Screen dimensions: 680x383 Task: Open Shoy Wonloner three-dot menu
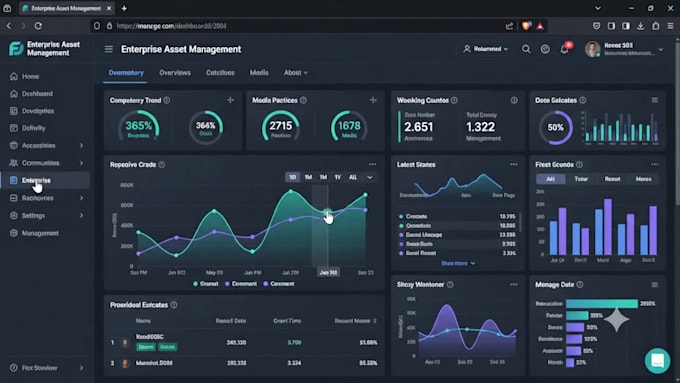pos(514,285)
